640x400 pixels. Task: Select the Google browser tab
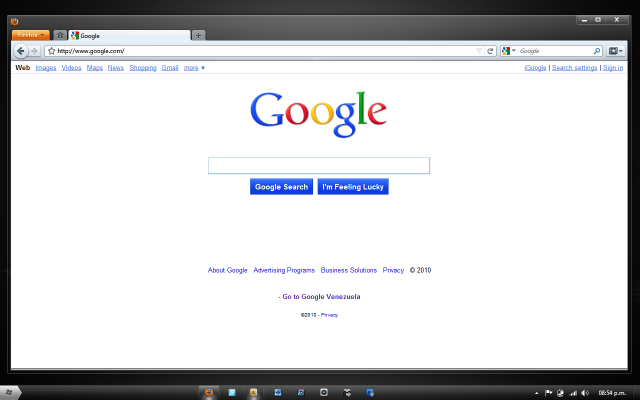click(129, 36)
